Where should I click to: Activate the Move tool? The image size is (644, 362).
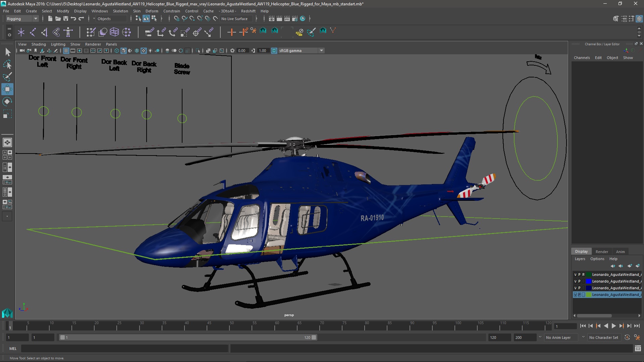(x=7, y=89)
